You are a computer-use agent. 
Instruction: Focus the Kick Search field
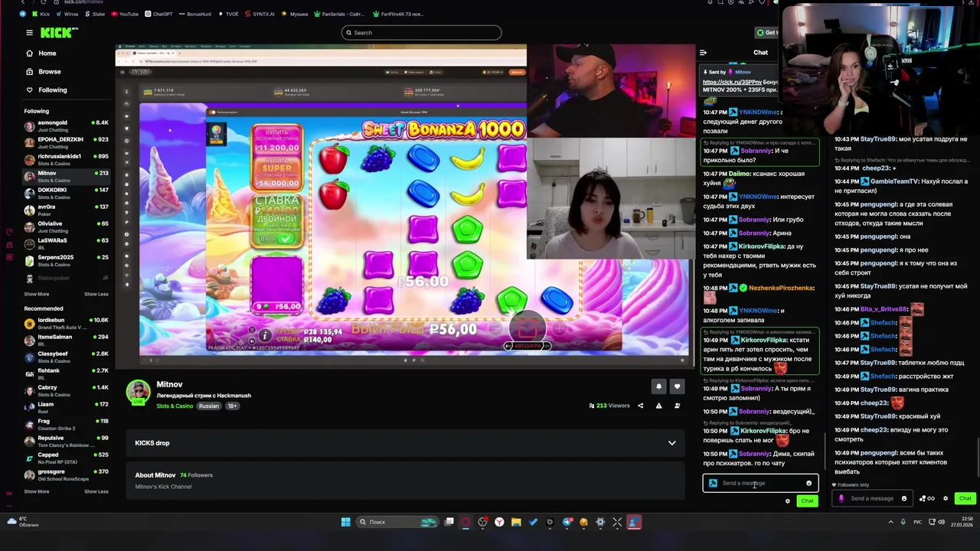pyautogui.click(x=421, y=33)
